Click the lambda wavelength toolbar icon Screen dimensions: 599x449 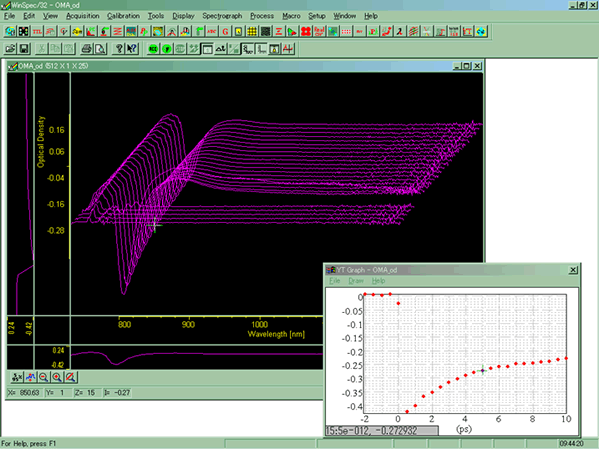click(399, 31)
